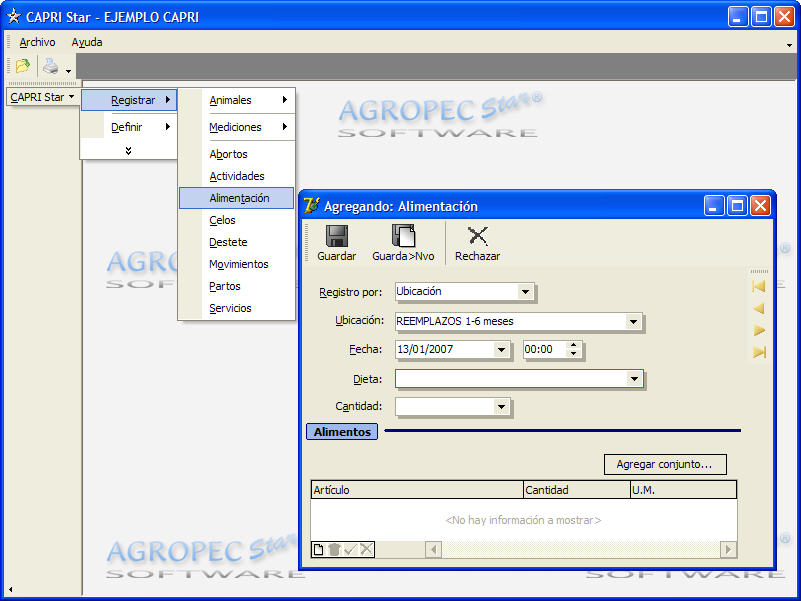Click the Guardar floppy disk icon
801x601 pixels.
(337, 236)
